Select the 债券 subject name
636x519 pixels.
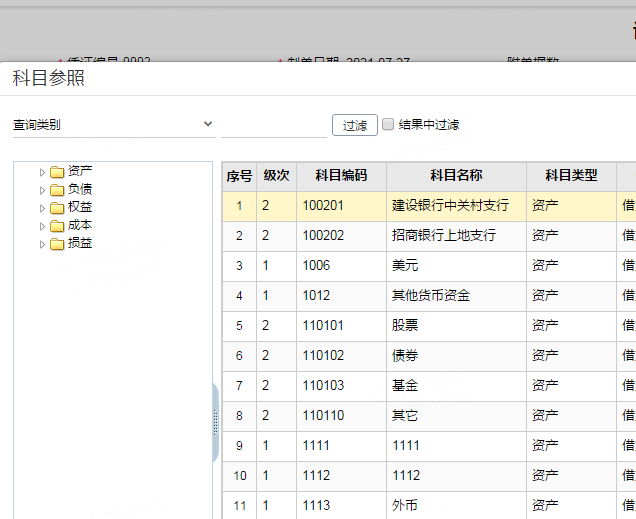405,356
